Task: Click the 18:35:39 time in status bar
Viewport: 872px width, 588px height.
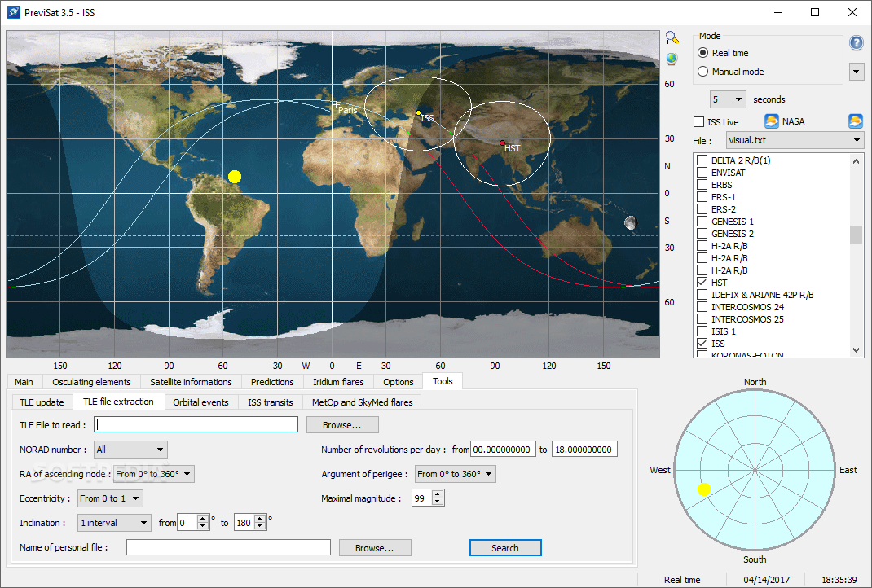Action: [x=839, y=580]
